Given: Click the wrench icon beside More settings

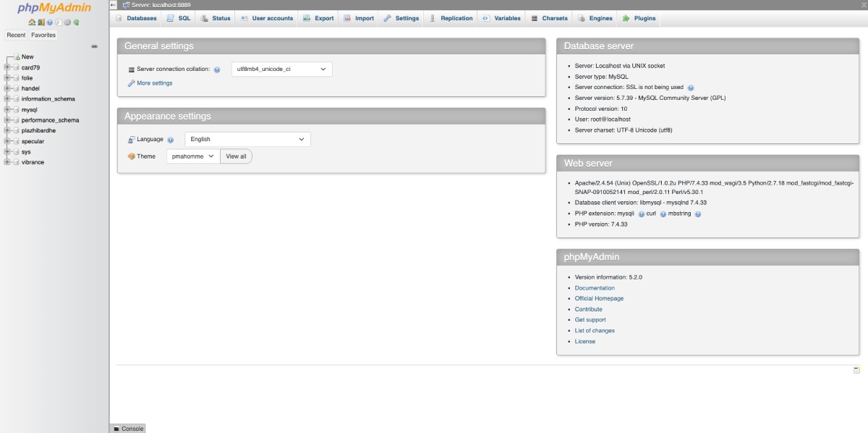Looking at the screenshot, I should [x=132, y=83].
